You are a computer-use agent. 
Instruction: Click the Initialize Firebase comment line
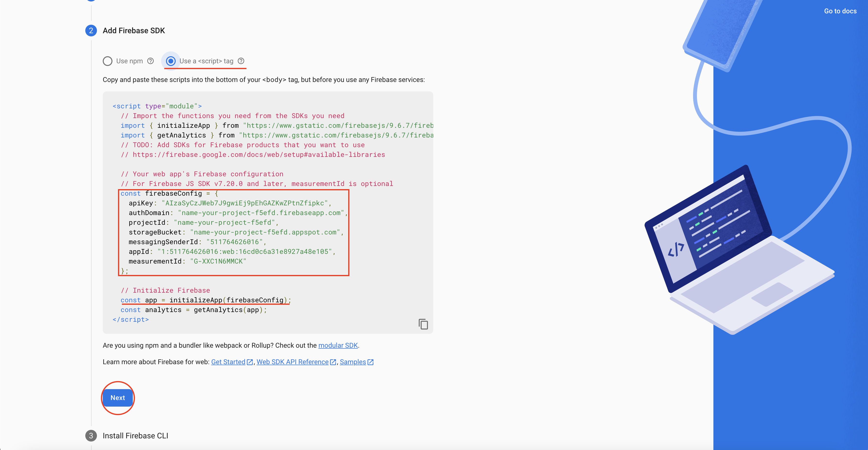tap(165, 290)
